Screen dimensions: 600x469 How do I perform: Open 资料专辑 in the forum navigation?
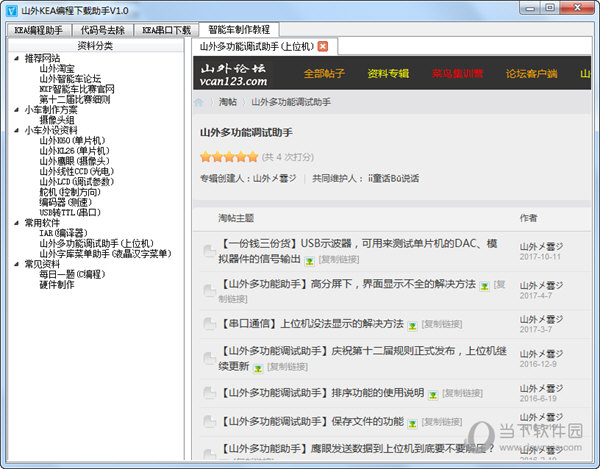tap(388, 73)
